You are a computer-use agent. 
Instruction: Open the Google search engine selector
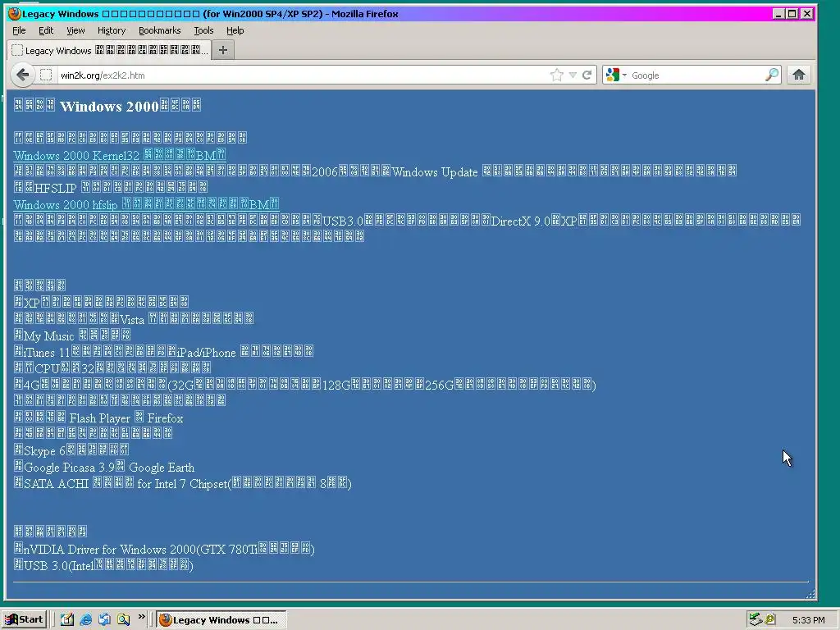click(615, 75)
